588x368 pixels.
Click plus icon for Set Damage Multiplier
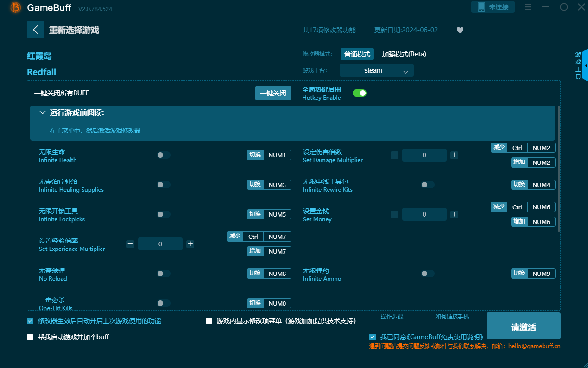pyautogui.click(x=454, y=155)
